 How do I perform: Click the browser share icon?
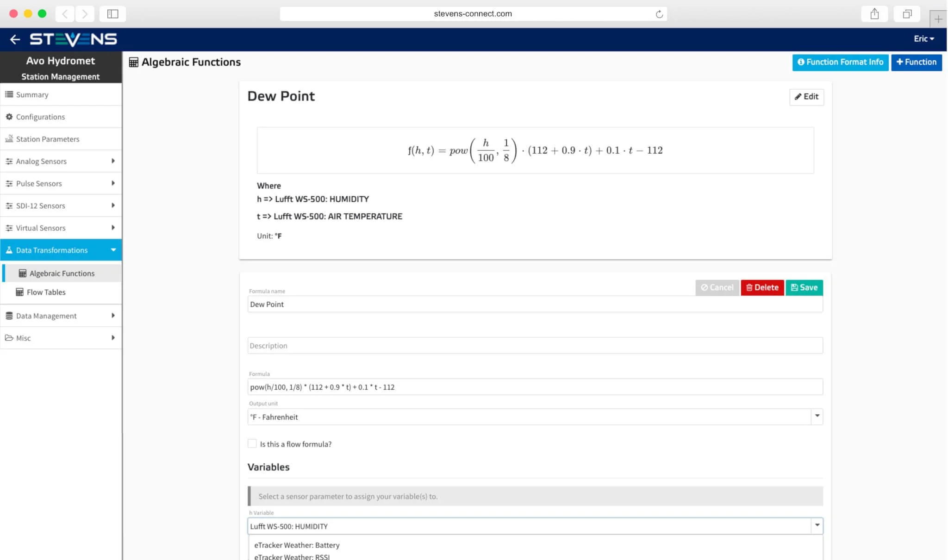tap(874, 14)
